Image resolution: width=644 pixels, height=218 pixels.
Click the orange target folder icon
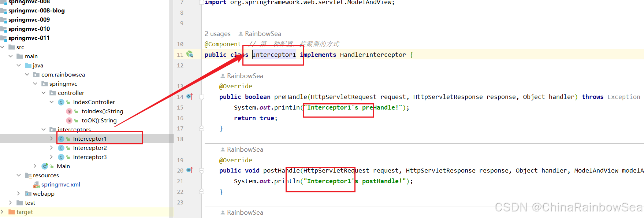tap(12, 212)
